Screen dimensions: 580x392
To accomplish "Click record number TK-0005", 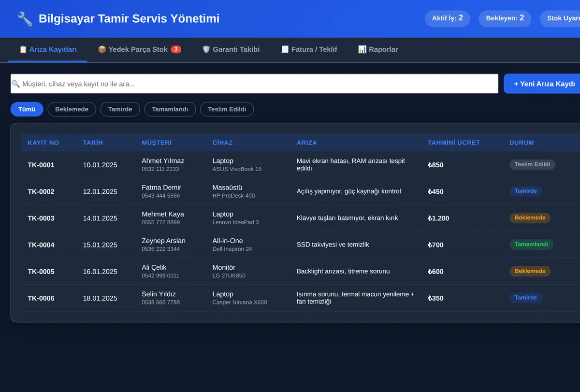I will point(41,271).
